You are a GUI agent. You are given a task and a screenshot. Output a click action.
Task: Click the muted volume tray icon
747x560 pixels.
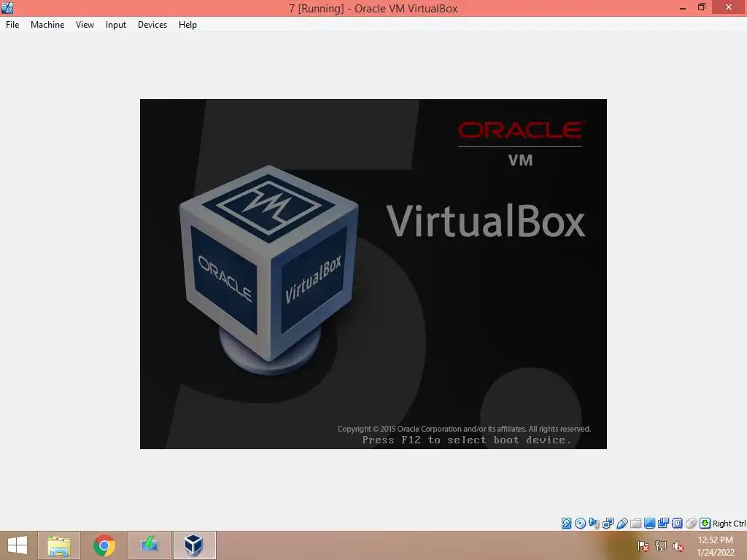678,546
